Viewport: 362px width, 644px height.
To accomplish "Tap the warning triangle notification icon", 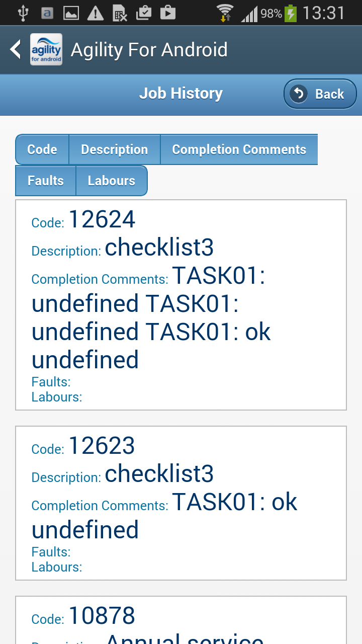I will pyautogui.click(x=95, y=13).
